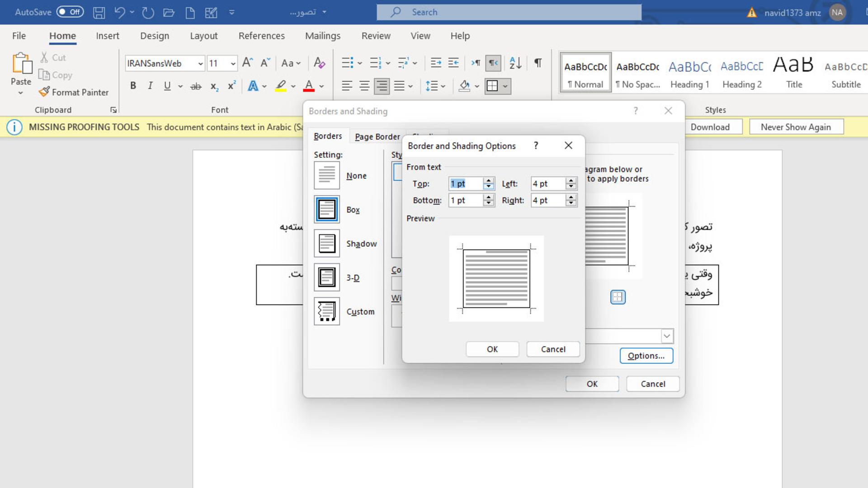Select the Custom border setting icon
The width and height of the screenshot is (868, 488).
[327, 311]
